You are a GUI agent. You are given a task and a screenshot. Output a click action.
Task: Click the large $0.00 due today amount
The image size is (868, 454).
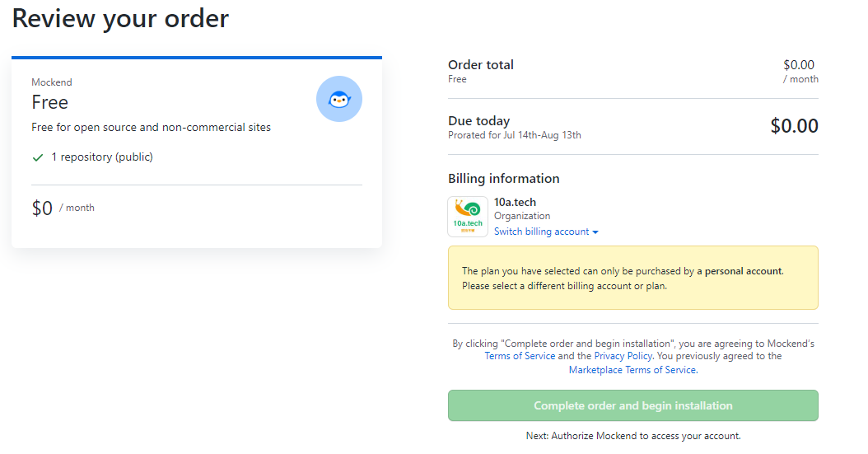click(x=794, y=126)
